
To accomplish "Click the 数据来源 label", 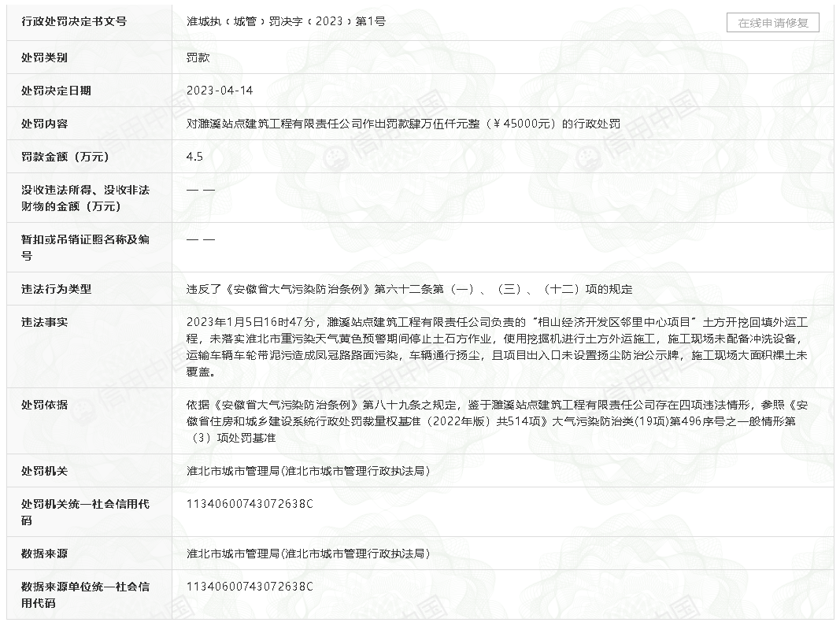I will 44,553.
